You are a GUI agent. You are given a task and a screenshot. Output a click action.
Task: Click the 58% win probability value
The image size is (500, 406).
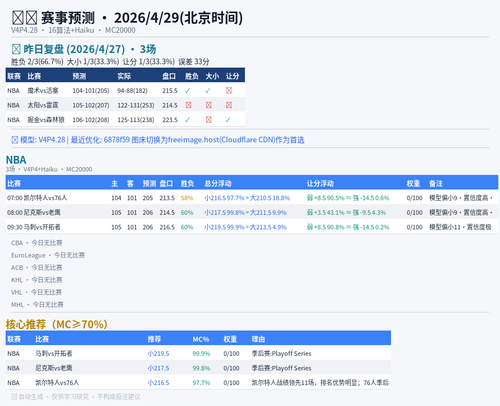[x=187, y=198]
